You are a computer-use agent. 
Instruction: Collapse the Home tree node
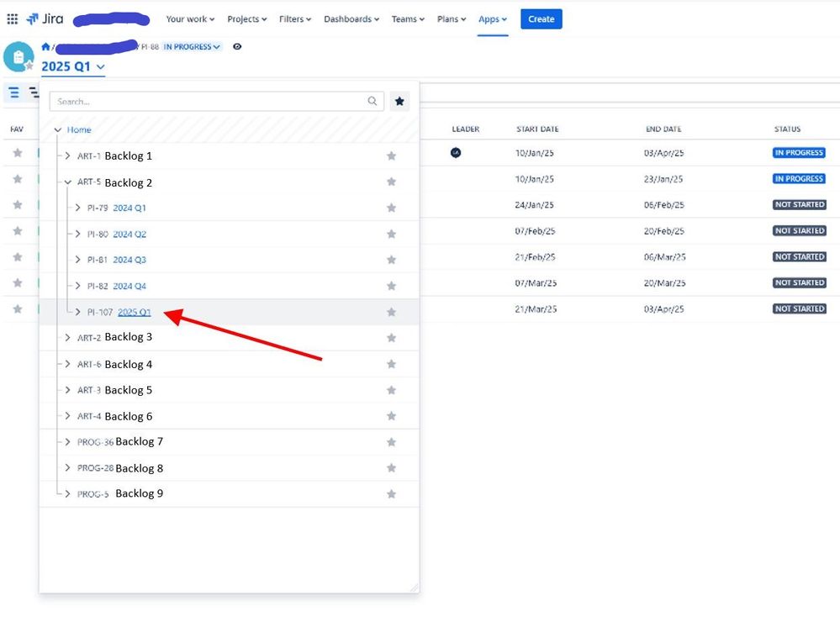(x=58, y=129)
